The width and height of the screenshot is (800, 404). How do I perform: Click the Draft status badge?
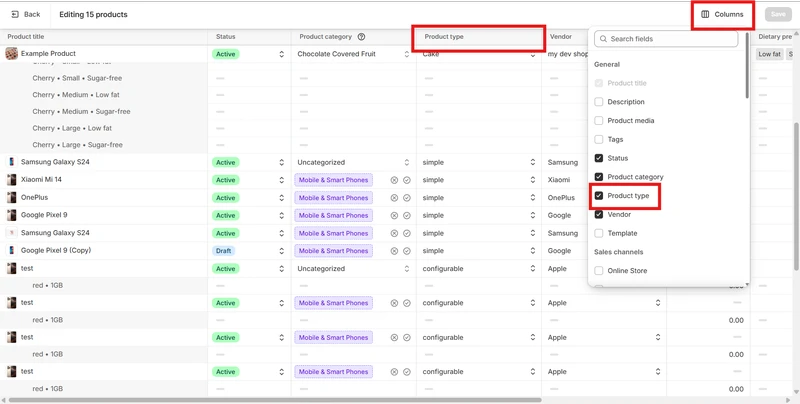223,251
